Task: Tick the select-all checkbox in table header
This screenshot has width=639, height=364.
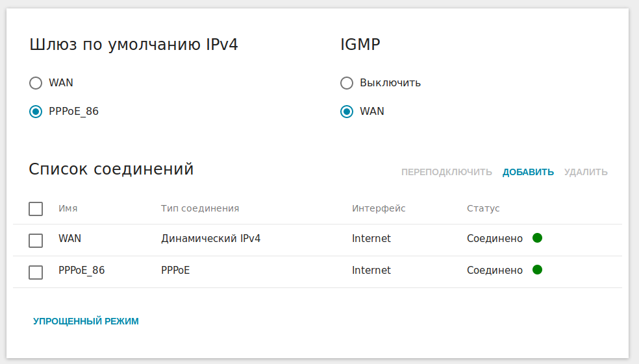Action: (x=36, y=209)
